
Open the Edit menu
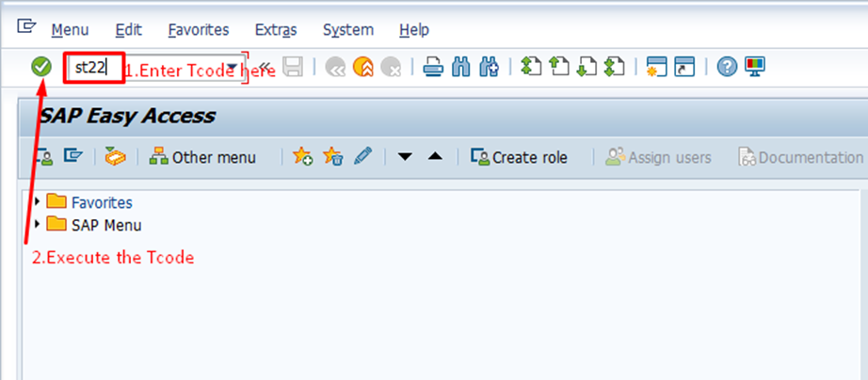pyautogui.click(x=129, y=30)
